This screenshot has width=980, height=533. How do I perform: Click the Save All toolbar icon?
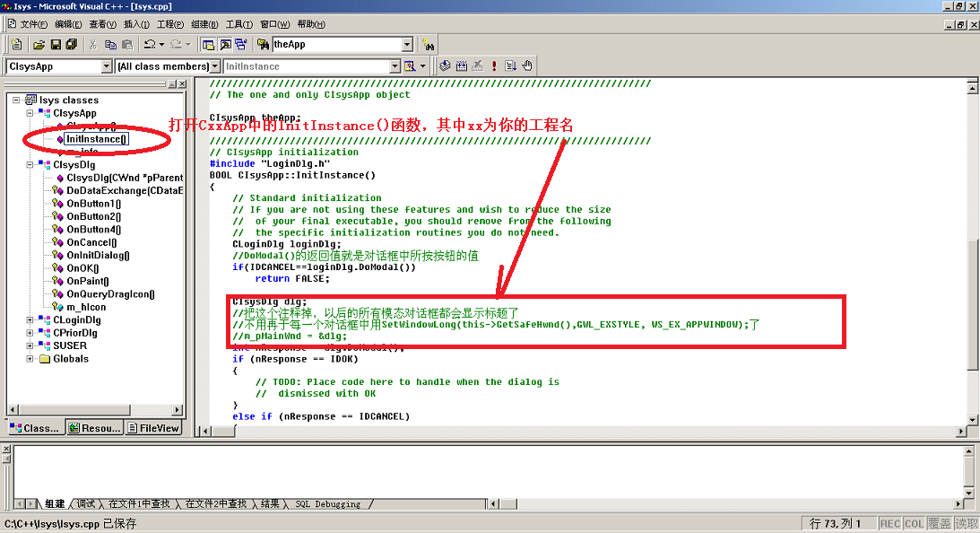72,44
